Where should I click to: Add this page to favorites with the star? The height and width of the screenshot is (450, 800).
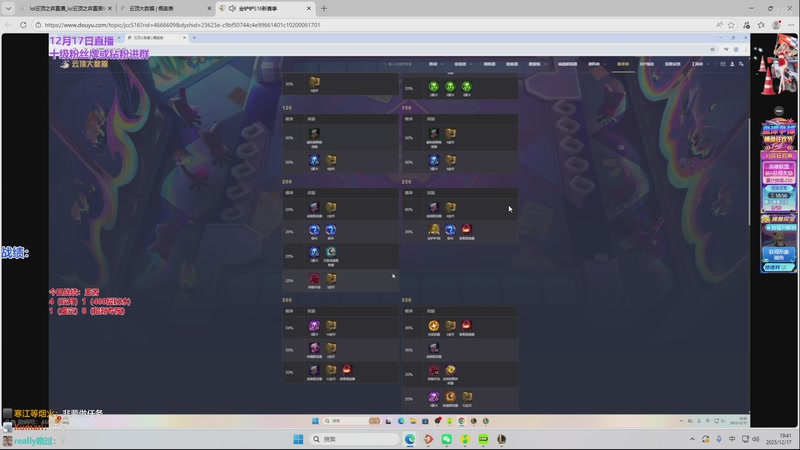pyautogui.click(x=731, y=24)
